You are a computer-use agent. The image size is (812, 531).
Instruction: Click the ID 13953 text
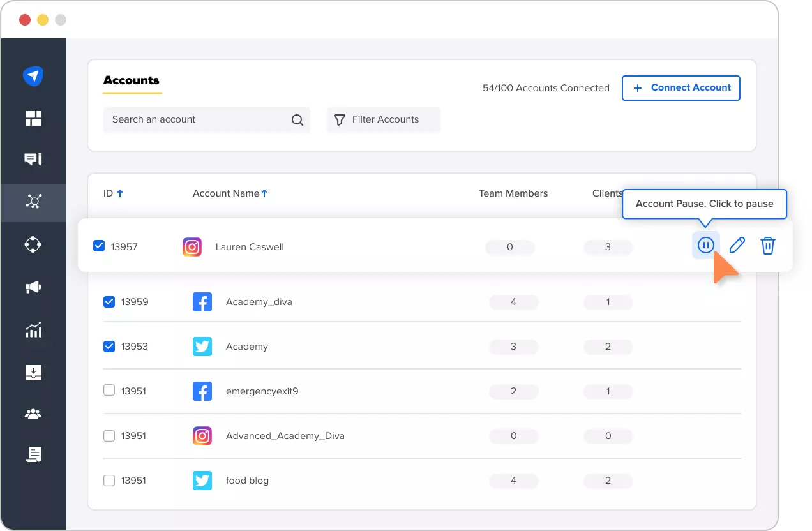(135, 347)
